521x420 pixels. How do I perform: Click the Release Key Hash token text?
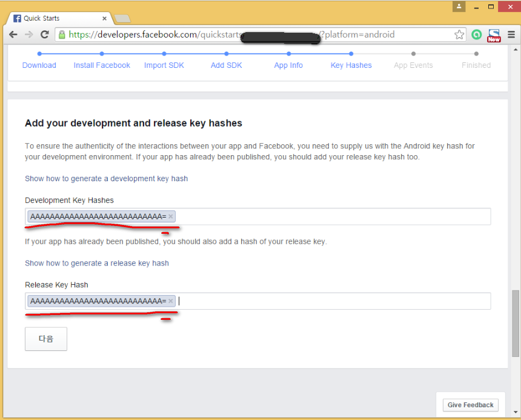(98, 301)
